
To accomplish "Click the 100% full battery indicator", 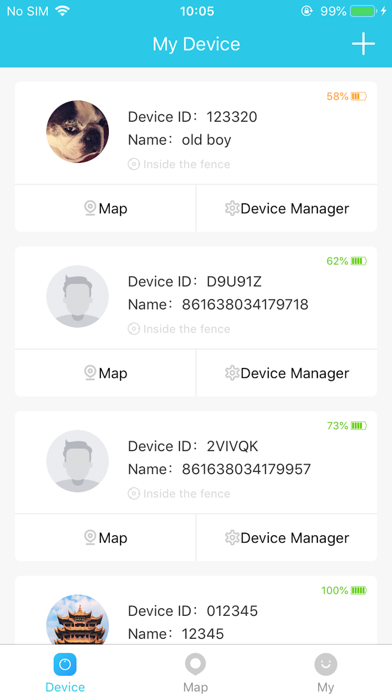I will click(x=344, y=590).
